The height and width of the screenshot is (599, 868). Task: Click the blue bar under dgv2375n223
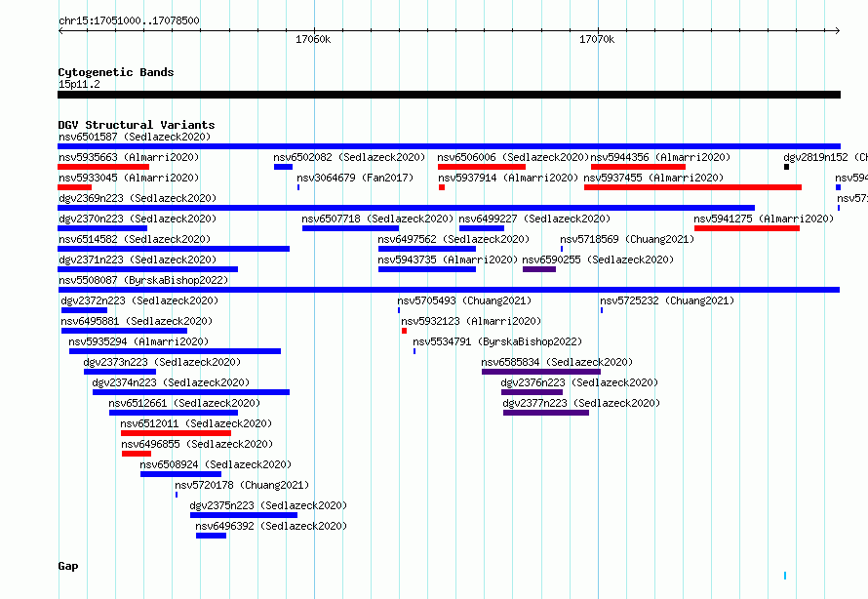[244, 515]
